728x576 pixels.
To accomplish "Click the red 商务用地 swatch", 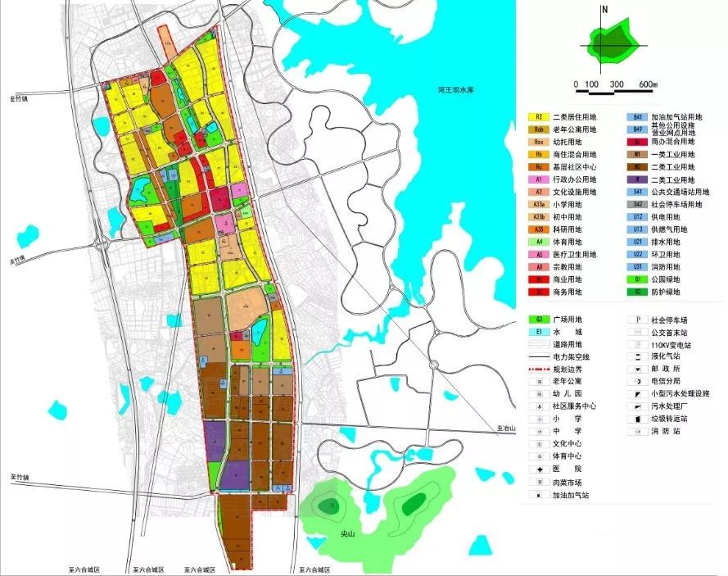I will 540,293.
